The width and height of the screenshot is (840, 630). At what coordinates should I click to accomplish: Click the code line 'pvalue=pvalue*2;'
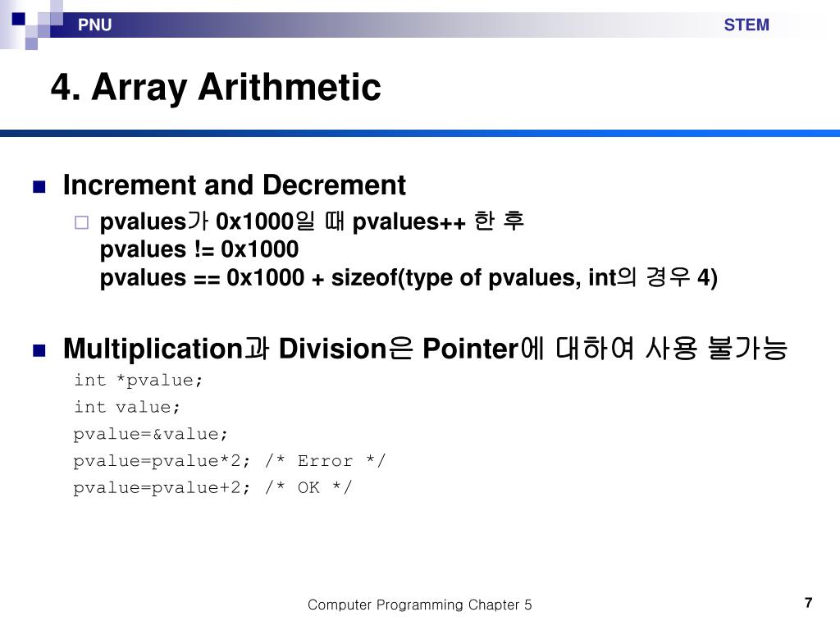pyautogui.click(x=162, y=461)
